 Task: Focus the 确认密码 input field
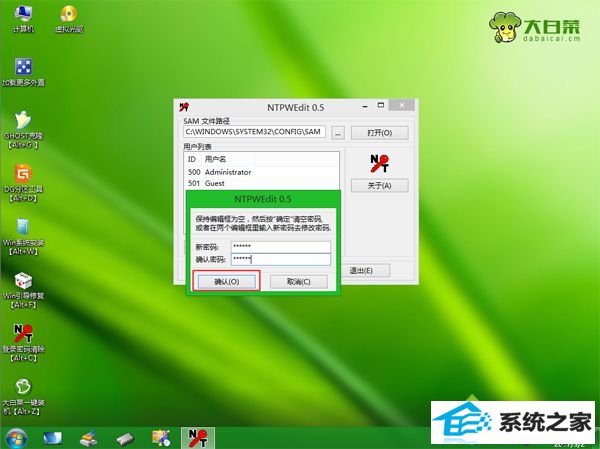click(x=281, y=259)
